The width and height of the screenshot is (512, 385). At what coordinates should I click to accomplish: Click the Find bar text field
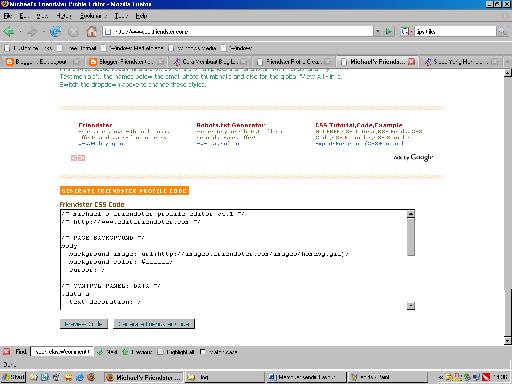[62, 352]
